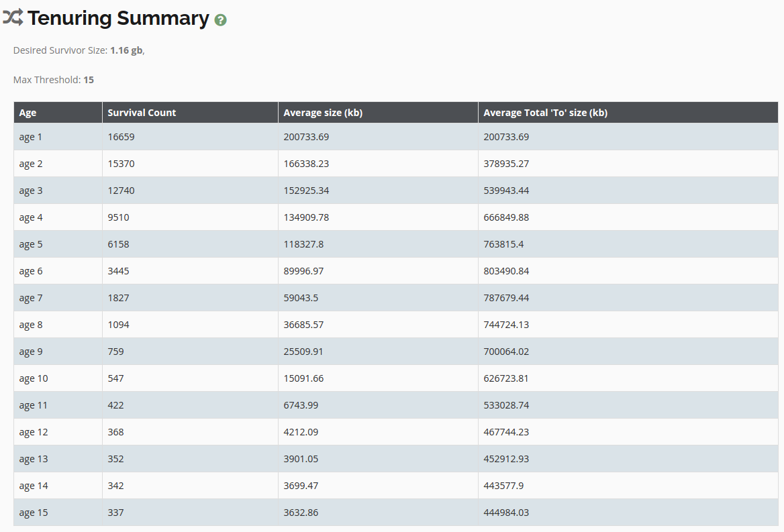Click total To size 467744.23
This screenshot has height=532, width=784.
pos(506,433)
